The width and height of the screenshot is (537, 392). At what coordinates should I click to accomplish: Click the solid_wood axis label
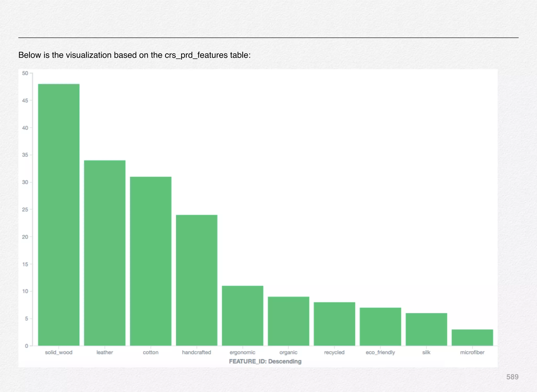[59, 352]
